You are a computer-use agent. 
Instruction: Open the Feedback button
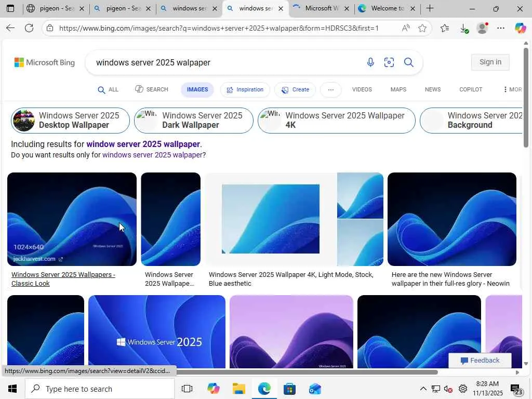click(x=480, y=361)
